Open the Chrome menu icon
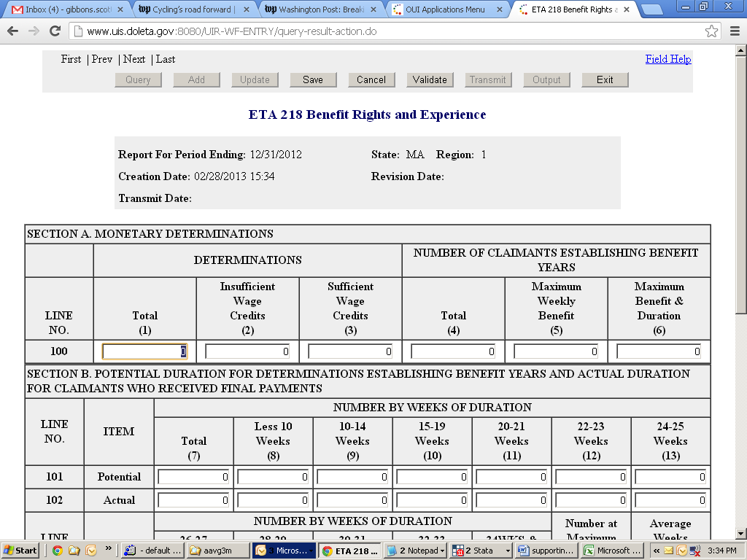The image size is (747, 560). (735, 31)
